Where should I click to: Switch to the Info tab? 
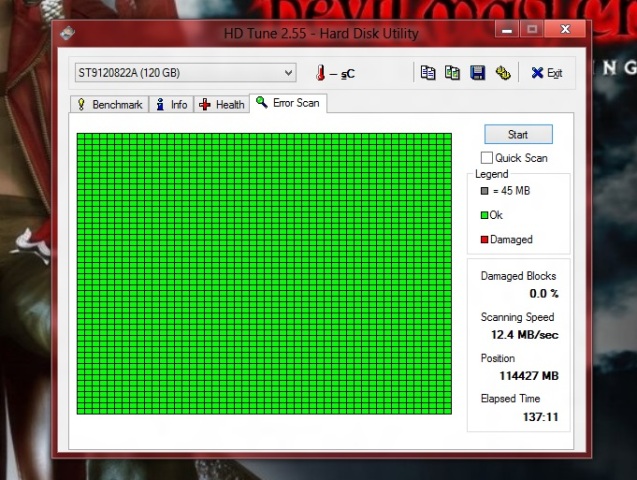tap(171, 104)
